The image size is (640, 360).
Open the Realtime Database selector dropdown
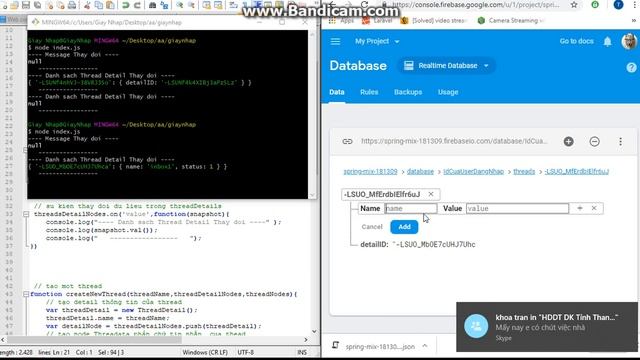[447, 66]
